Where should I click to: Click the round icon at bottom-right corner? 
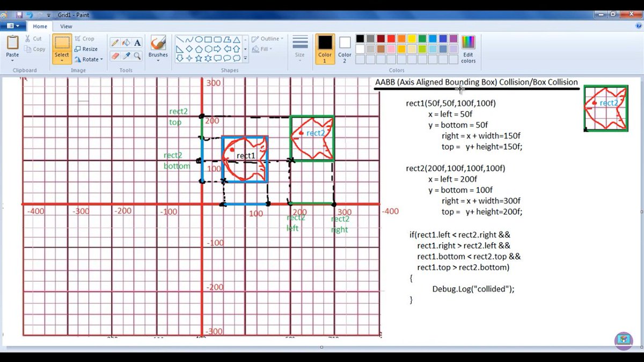tap(623, 340)
